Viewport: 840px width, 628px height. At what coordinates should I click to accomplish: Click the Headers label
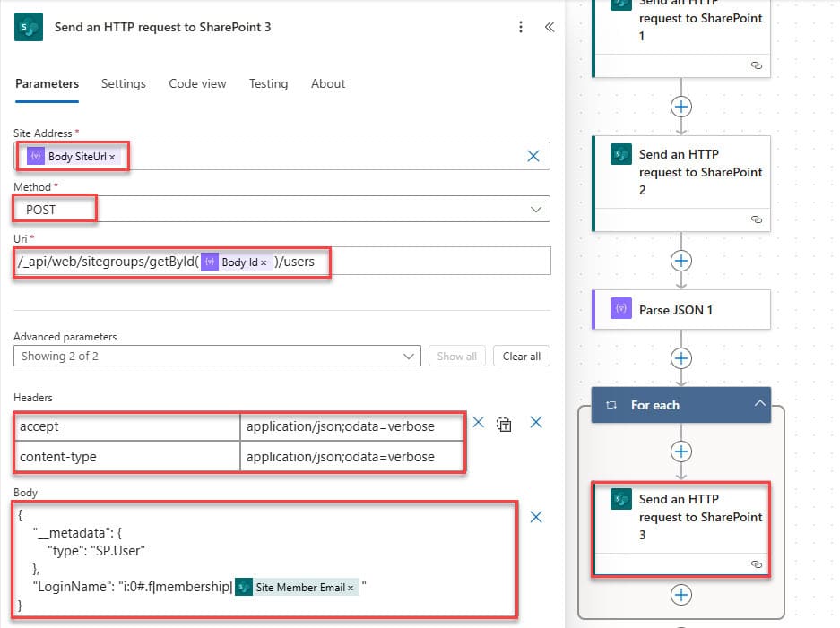click(33, 397)
